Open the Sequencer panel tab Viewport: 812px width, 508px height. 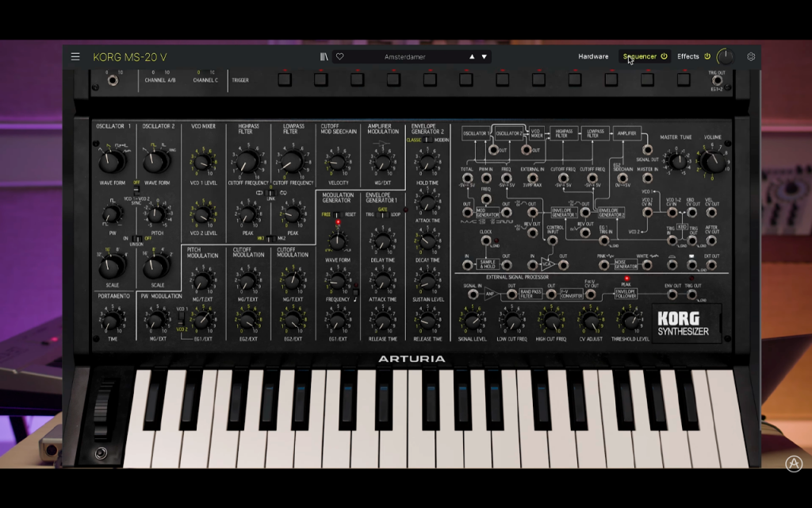point(640,56)
